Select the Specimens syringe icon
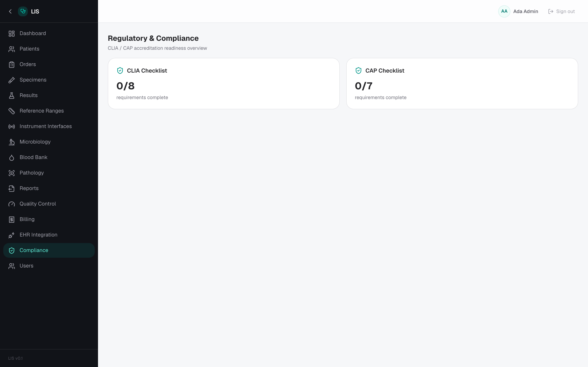Image resolution: width=588 pixels, height=367 pixels. [12, 80]
